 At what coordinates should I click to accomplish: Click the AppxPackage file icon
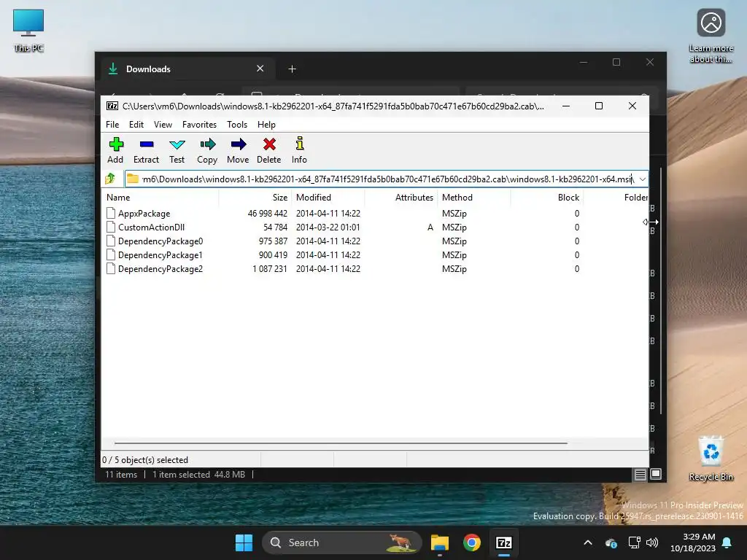click(111, 213)
